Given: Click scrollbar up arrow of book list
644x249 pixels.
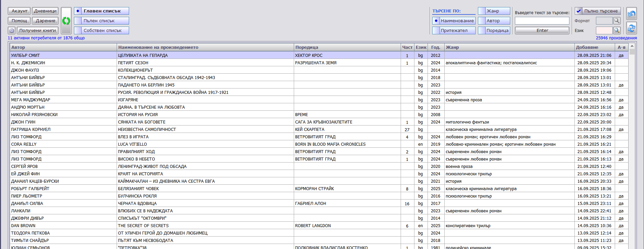Looking at the screenshot, I should (x=632, y=46).
